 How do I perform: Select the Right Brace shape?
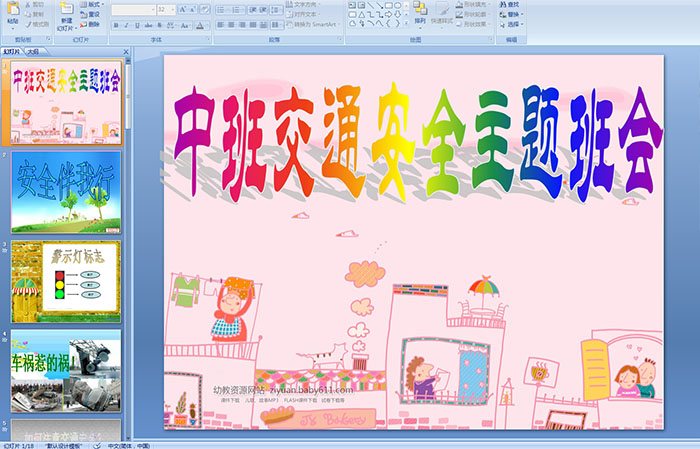tap(397, 23)
